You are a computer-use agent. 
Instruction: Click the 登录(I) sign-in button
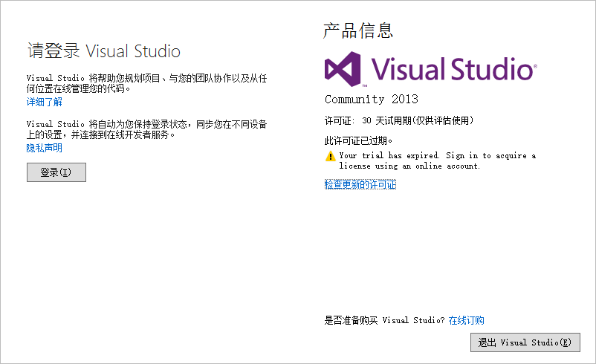pos(56,172)
